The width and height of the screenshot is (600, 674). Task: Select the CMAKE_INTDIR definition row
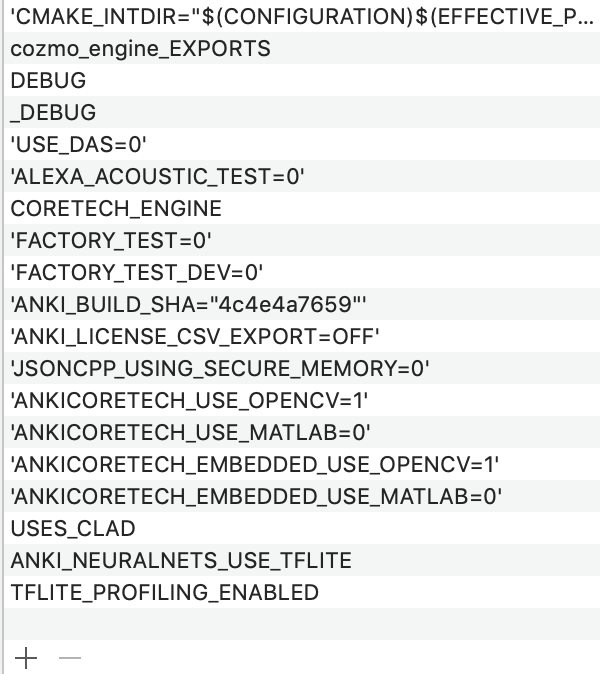(300, 17)
